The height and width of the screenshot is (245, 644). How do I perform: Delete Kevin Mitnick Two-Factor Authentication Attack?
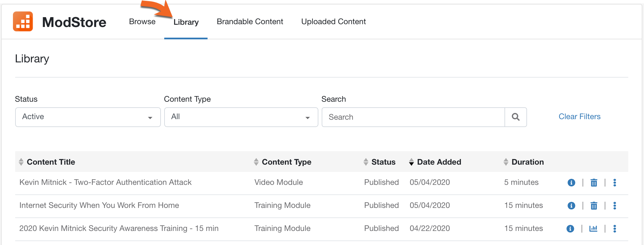coord(594,183)
